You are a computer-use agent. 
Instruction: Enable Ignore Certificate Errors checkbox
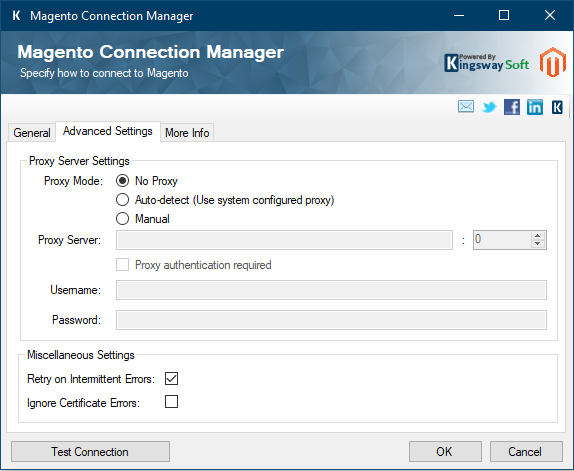171,401
